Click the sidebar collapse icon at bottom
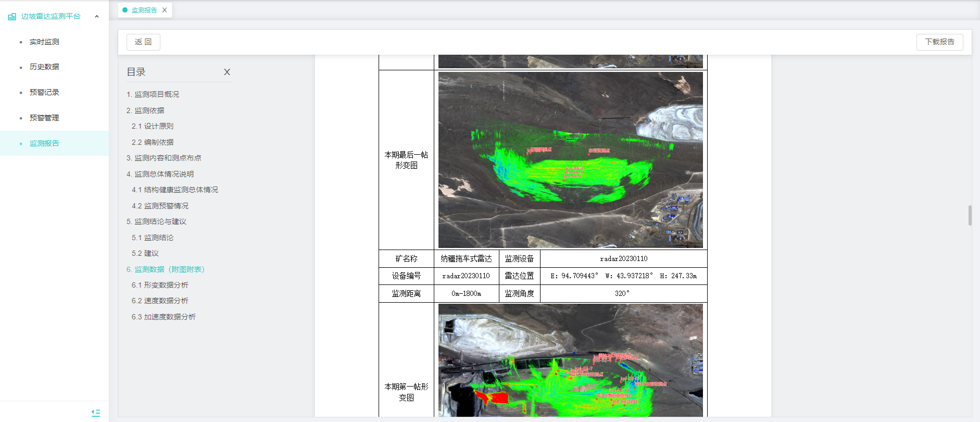Viewport: 980px width, 422px height. pos(96,413)
